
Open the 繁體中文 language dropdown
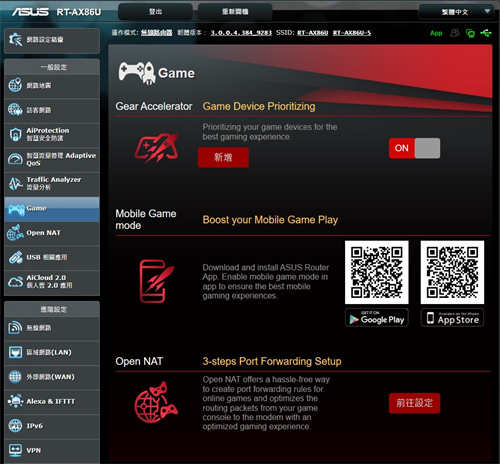pyautogui.click(x=456, y=12)
